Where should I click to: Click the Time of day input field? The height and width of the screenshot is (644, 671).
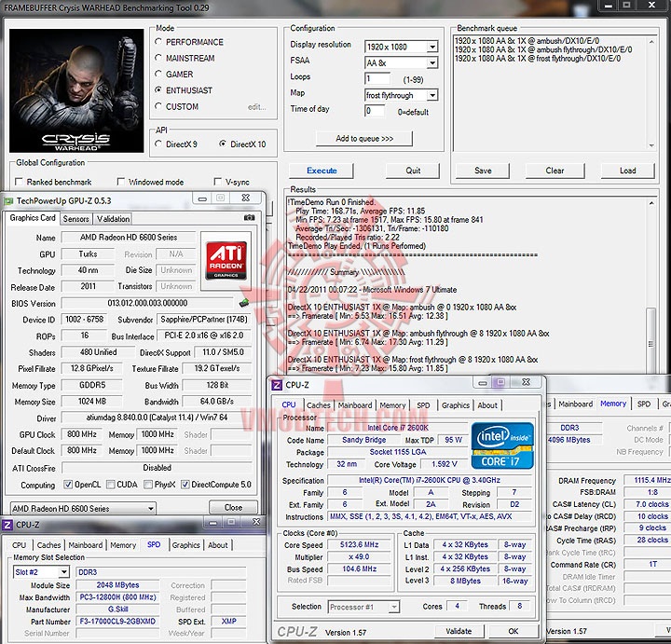[375, 111]
